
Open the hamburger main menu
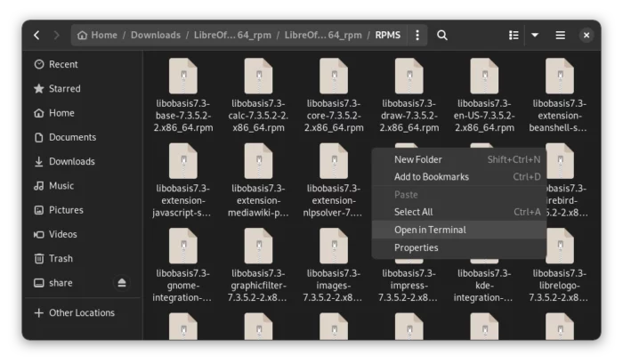[x=560, y=36]
